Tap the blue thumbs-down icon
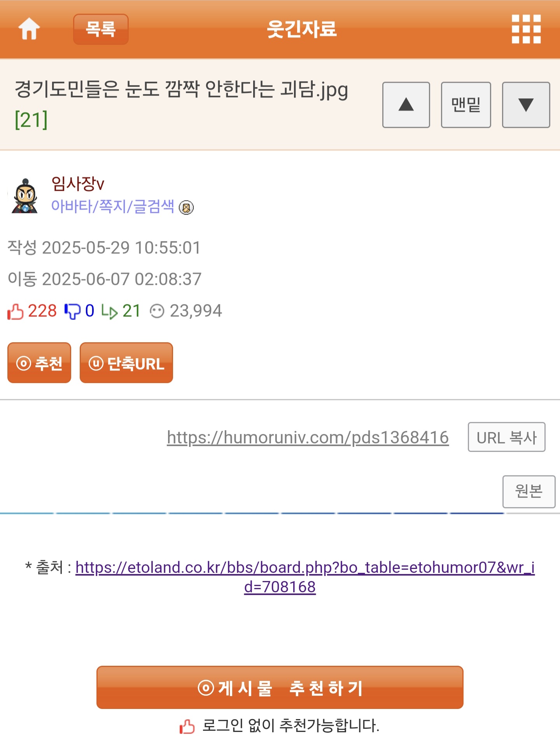This screenshot has width=560, height=756. 72,311
